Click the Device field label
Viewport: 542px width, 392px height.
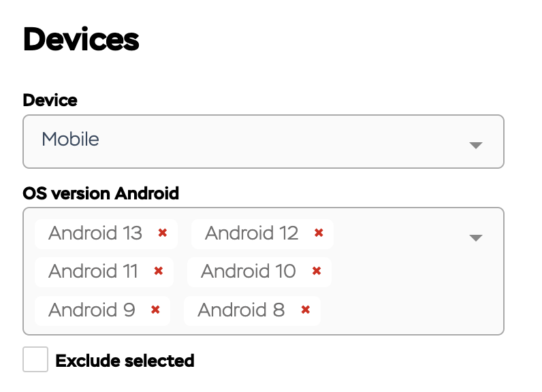(x=50, y=101)
